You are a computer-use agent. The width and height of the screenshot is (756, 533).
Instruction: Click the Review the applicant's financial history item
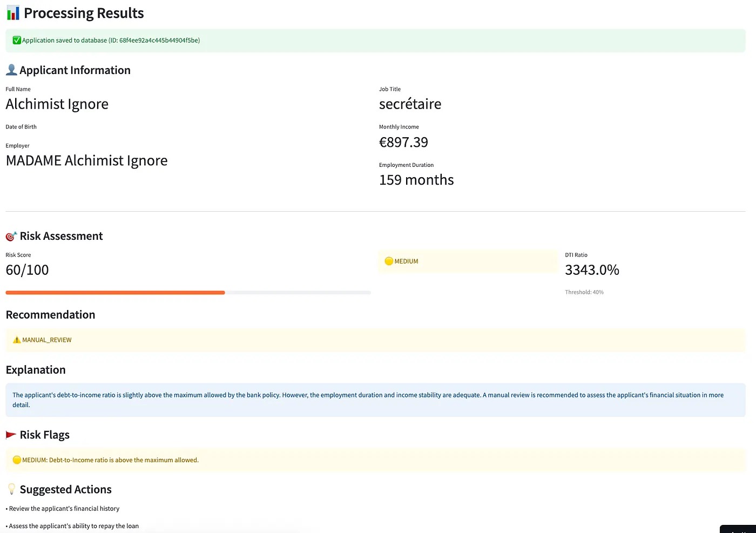click(x=64, y=509)
